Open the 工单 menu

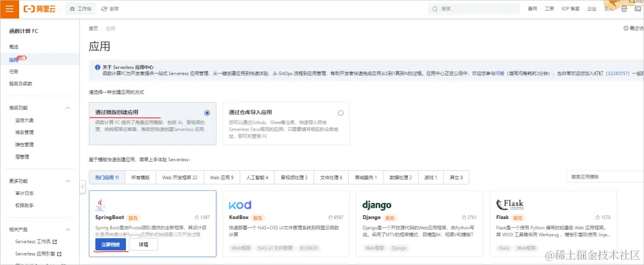point(549,8)
